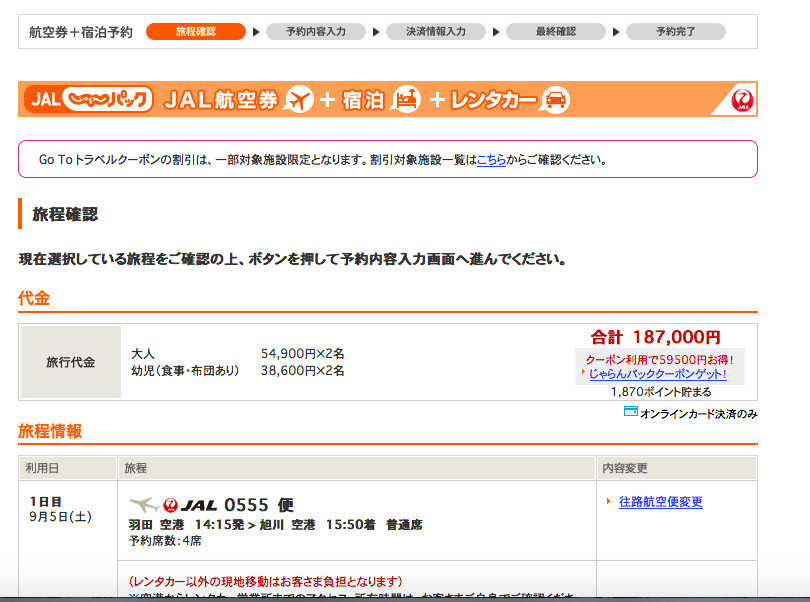
Task: Click the airplane icon in the banner
Action: click(x=298, y=99)
